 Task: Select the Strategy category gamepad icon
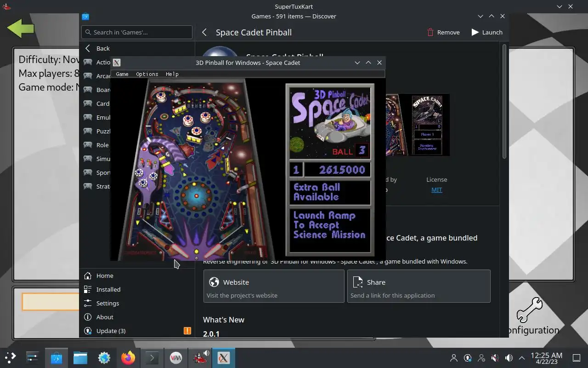[88, 186]
